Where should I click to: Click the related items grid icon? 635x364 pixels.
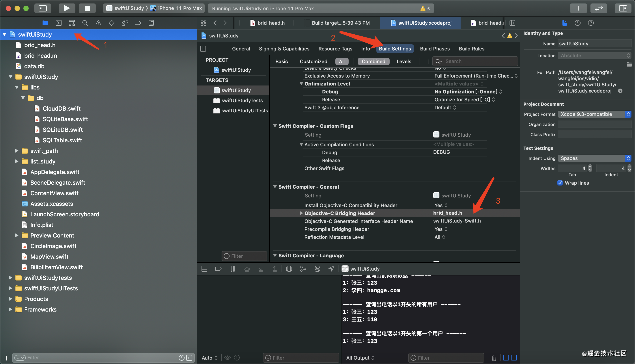coord(204,23)
